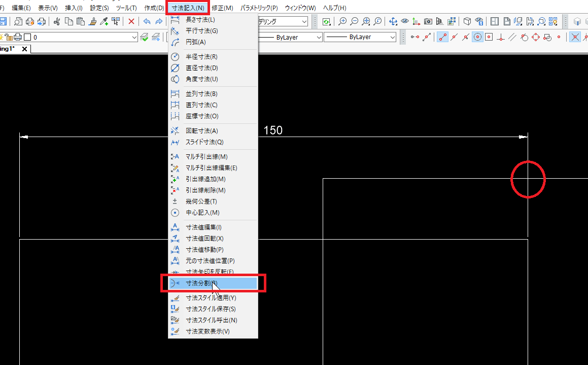Open the パラメトリック(P) menu

tap(259, 8)
